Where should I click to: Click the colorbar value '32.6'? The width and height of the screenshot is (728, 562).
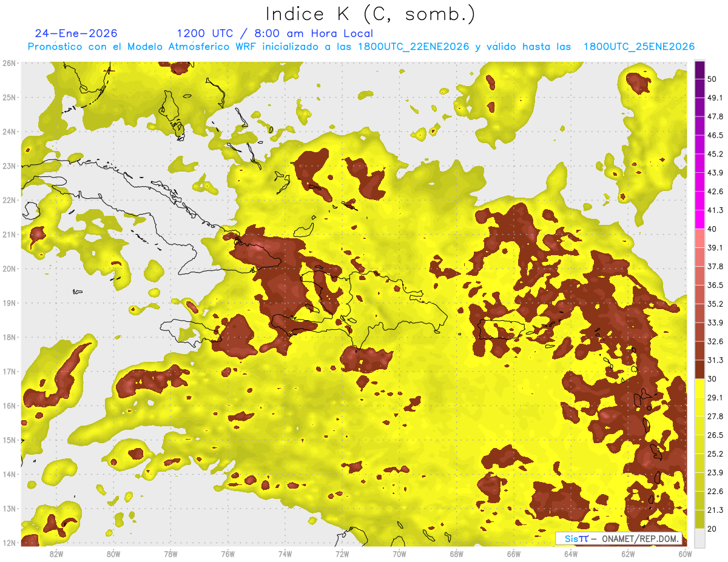coord(715,341)
